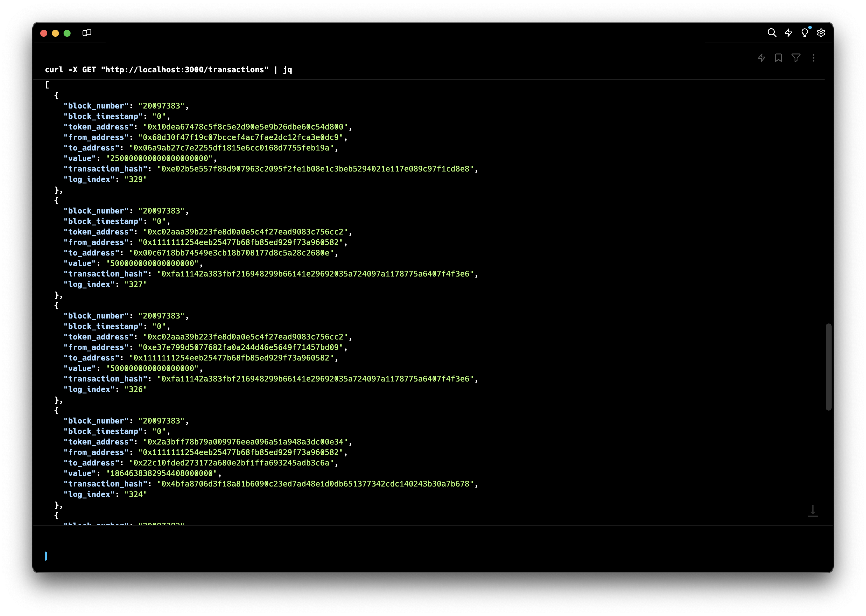Click the lightning bolt icon in title bar
The width and height of the screenshot is (866, 616).
click(788, 33)
